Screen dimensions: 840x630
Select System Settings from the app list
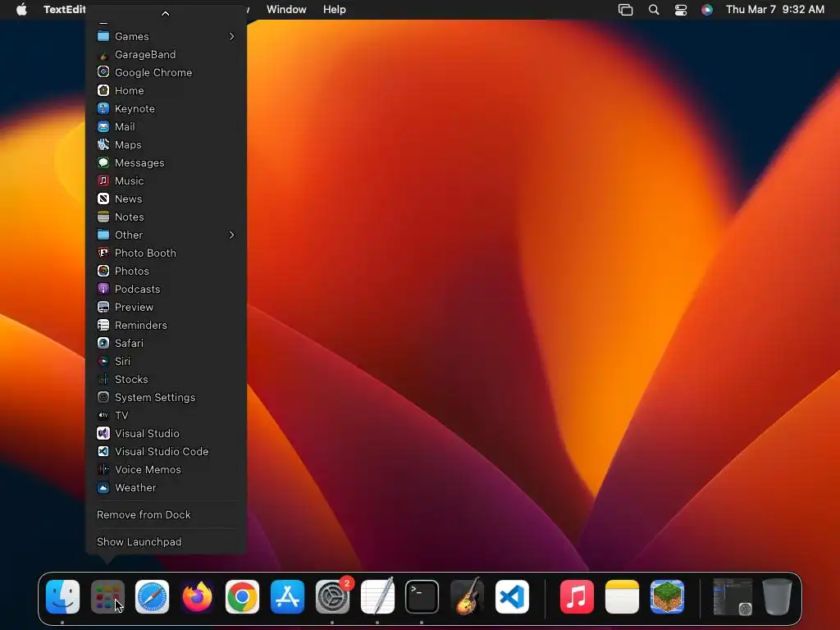point(166,397)
